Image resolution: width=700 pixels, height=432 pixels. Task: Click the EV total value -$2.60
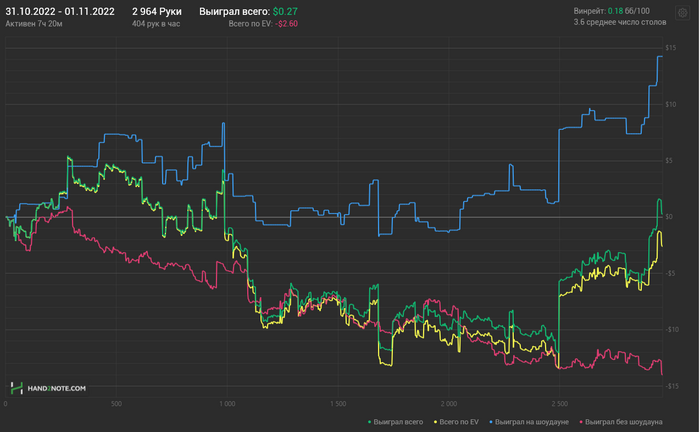286,24
